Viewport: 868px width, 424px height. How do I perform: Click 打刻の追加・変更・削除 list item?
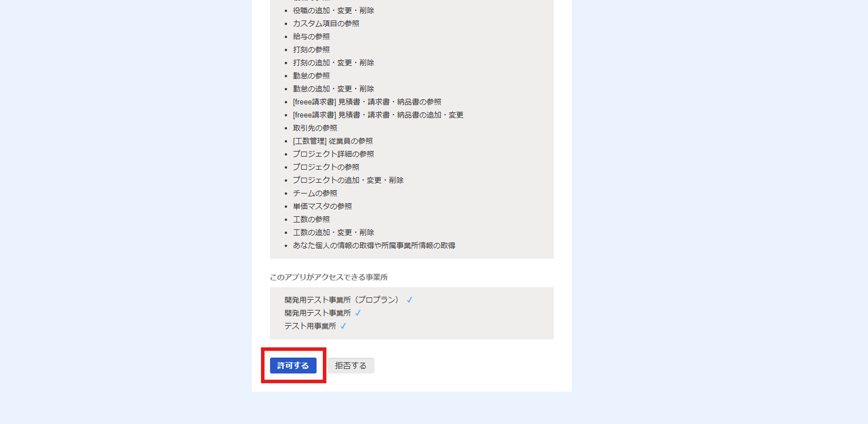click(334, 62)
